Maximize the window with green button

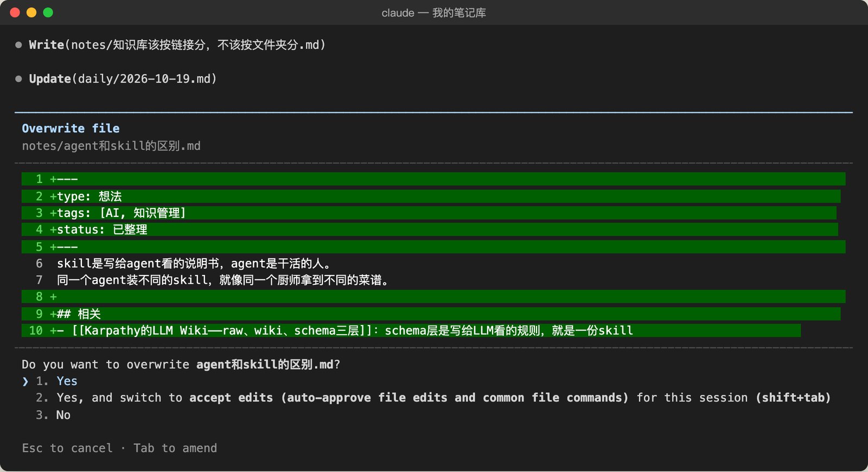coord(48,12)
